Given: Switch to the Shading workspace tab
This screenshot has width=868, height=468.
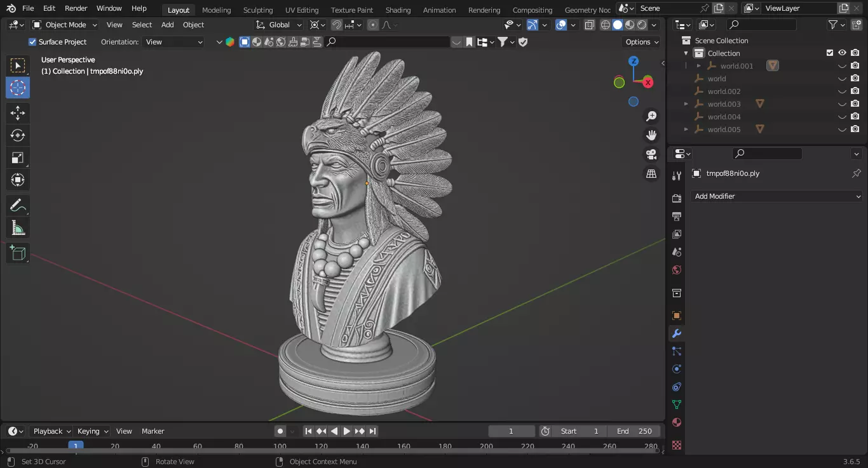Looking at the screenshot, I should (398, 10).
